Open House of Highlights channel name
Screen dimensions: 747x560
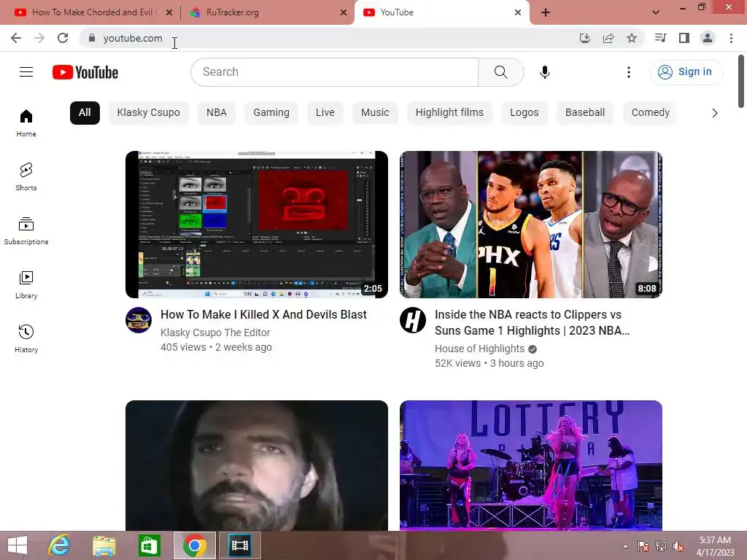click(x=479, y=349)
